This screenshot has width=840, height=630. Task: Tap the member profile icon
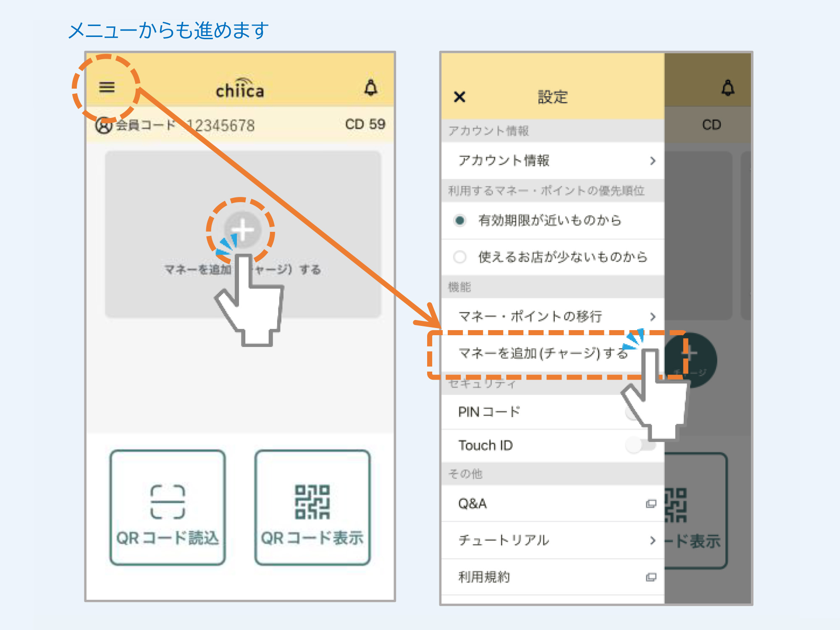click(103, 125)
